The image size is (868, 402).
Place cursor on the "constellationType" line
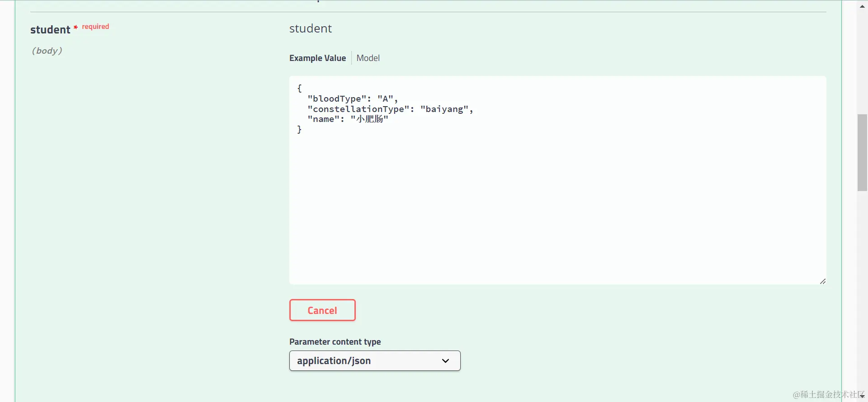click(x=390, y=109)
